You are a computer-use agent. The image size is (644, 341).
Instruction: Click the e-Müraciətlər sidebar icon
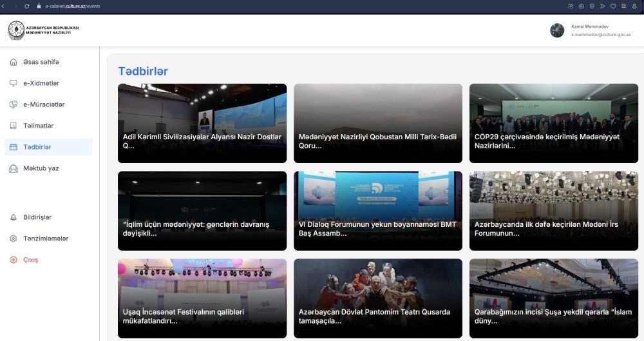(x=14, y=104)
